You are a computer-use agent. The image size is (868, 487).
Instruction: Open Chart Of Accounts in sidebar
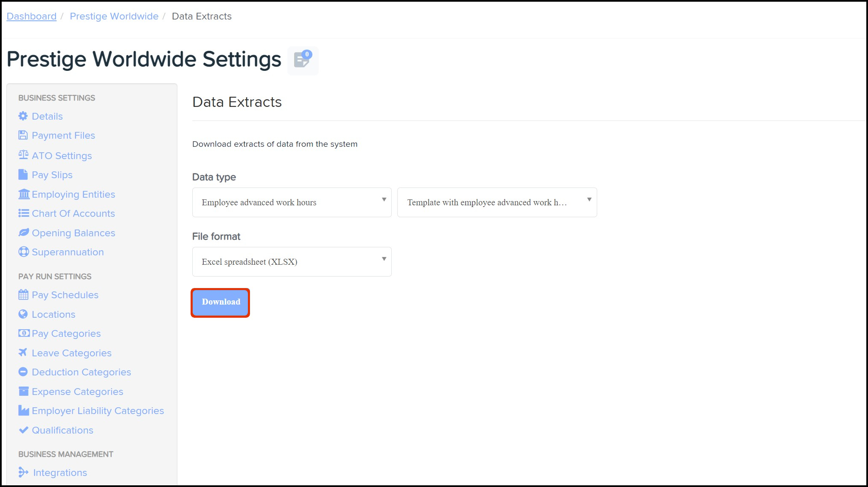pos(73,213)
